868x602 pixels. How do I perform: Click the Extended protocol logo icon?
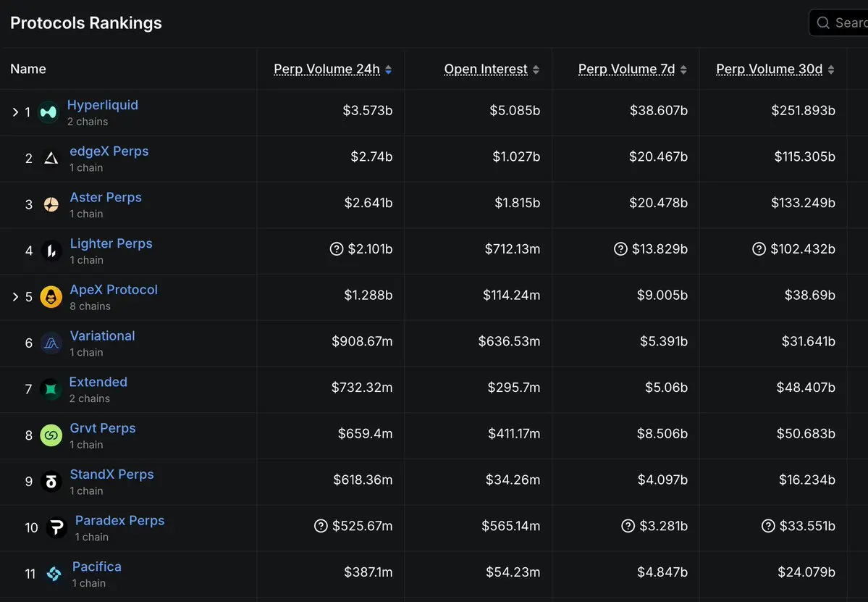coord(51,389)
